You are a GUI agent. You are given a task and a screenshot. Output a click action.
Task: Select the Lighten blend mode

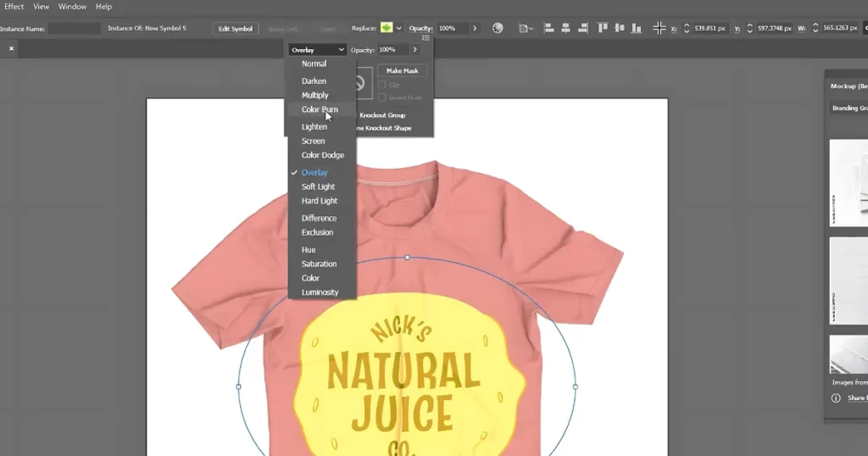[x=321, y=127]
